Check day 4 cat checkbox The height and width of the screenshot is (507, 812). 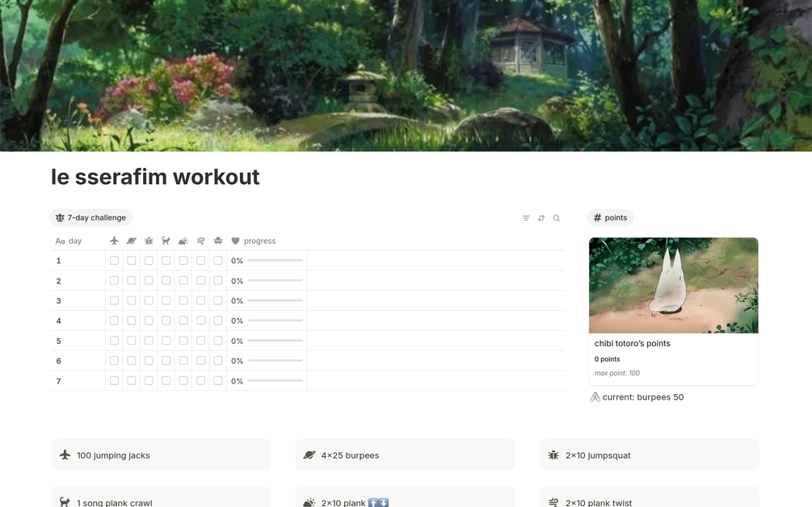[x=166, y=321]
